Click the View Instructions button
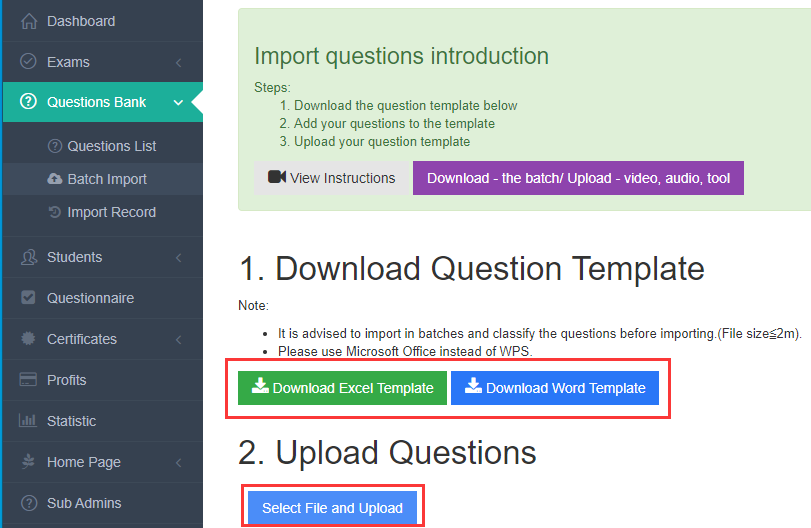811x528 pixels. point(332,178)
